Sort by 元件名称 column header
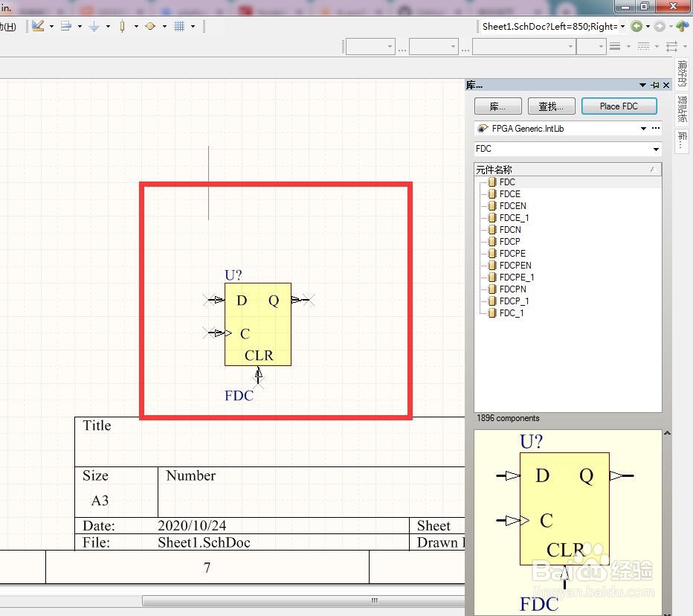Image resolution: width=693 pixels, height=616 pixels. (567, 170)
